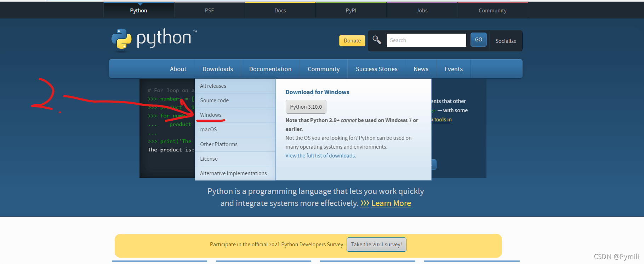
Task: Switch to the Docs top tab
Action: coord(280,11)
